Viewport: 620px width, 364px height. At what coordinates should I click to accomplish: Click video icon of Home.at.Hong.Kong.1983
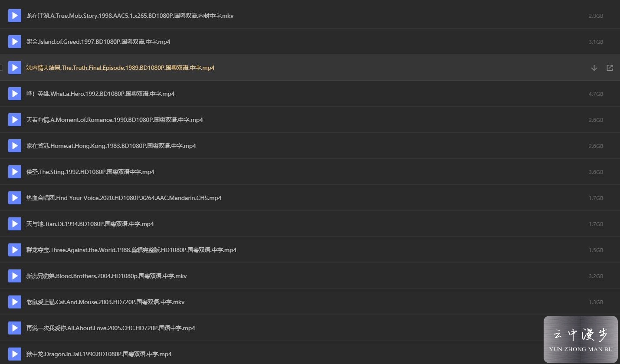pos(15,146)
